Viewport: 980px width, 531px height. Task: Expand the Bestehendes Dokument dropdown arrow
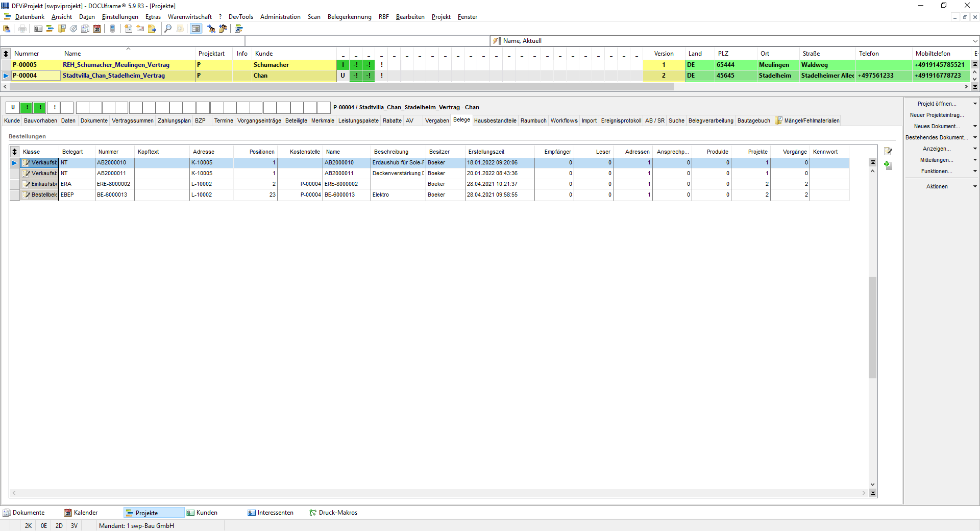coord(974,137)
